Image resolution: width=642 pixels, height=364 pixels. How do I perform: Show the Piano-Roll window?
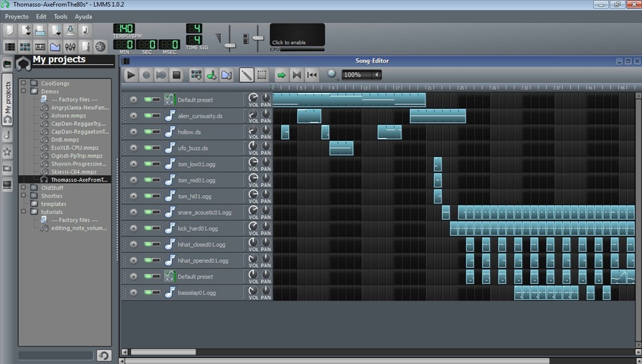click(40, 46)
